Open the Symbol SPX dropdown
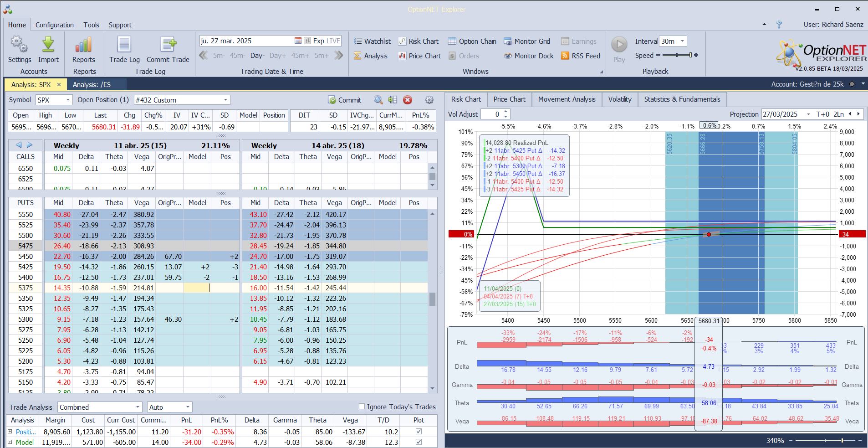Viewport: 868px width, 448px height. coord(68,100)
